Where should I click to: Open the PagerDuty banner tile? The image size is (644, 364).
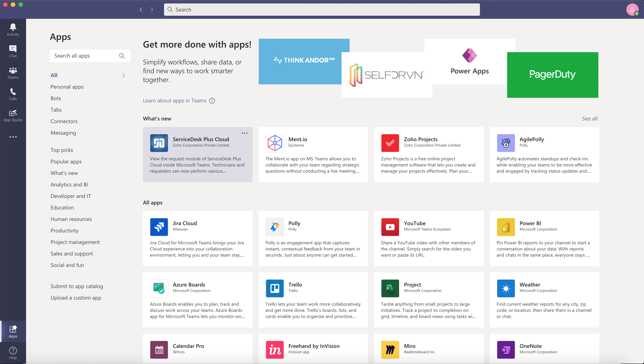(x=552, y=75)
